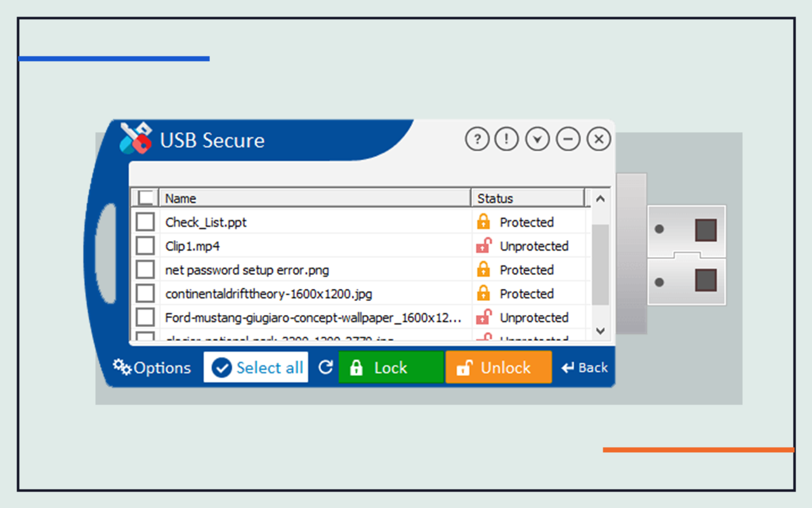Click the green Lock button
The height and width of the screenshot is (508, 812).
point(391,368)
